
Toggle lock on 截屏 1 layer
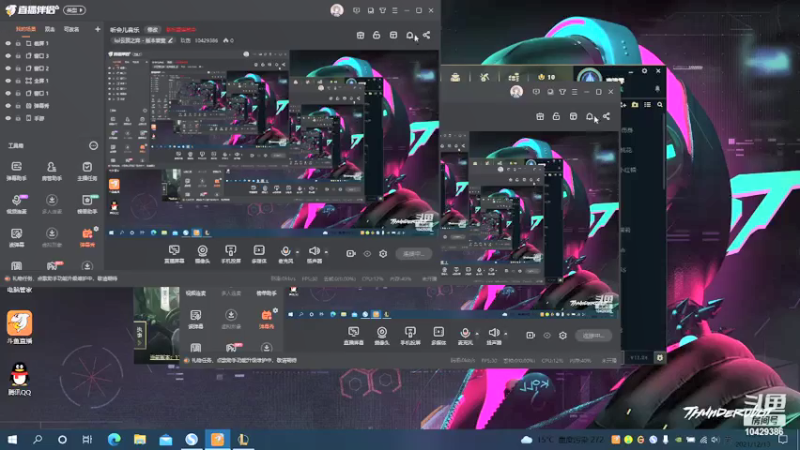(18, 43)
